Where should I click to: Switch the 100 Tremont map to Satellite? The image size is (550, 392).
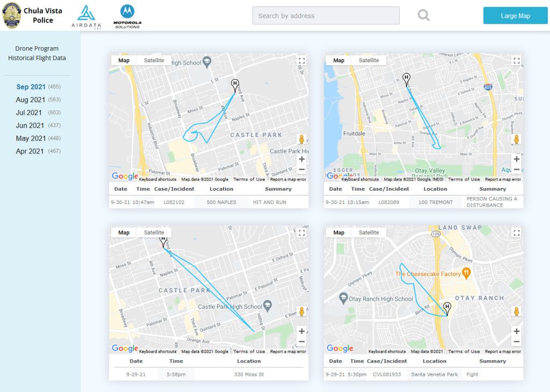[369, 61]
